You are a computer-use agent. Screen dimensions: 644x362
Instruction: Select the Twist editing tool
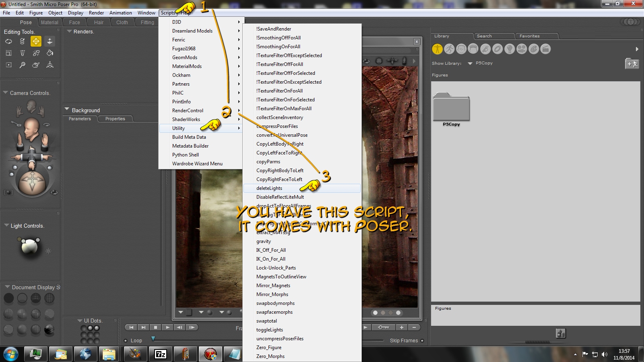tap(22, 41)
